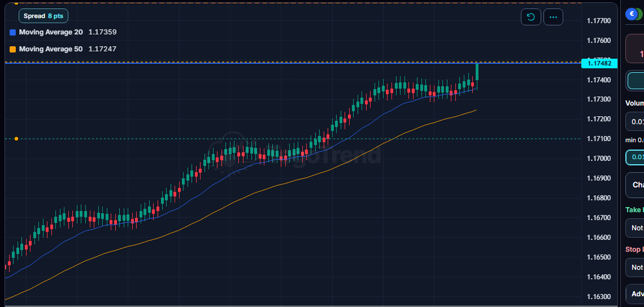Click the 1.17600 price axis label
The height and width of the screenshot is (307, 644).
point(599,41)
